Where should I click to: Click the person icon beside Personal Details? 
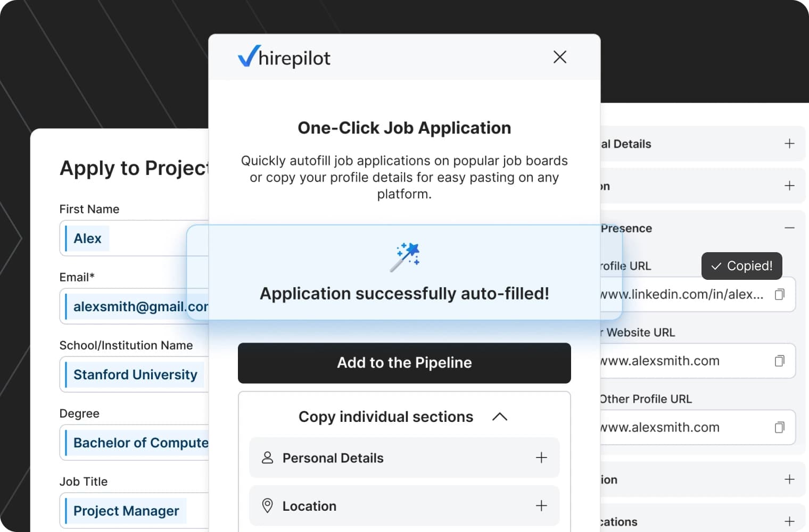[267, 458]
